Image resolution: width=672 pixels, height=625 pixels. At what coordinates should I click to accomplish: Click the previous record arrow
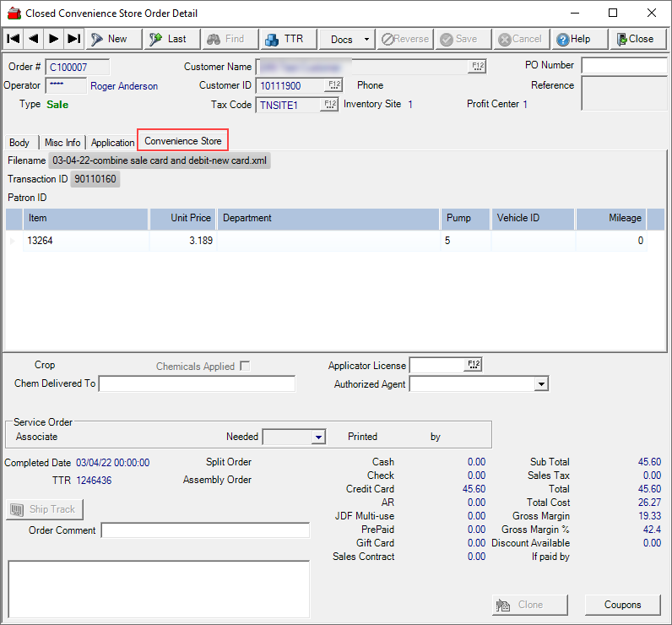click(x=33, y=39)
